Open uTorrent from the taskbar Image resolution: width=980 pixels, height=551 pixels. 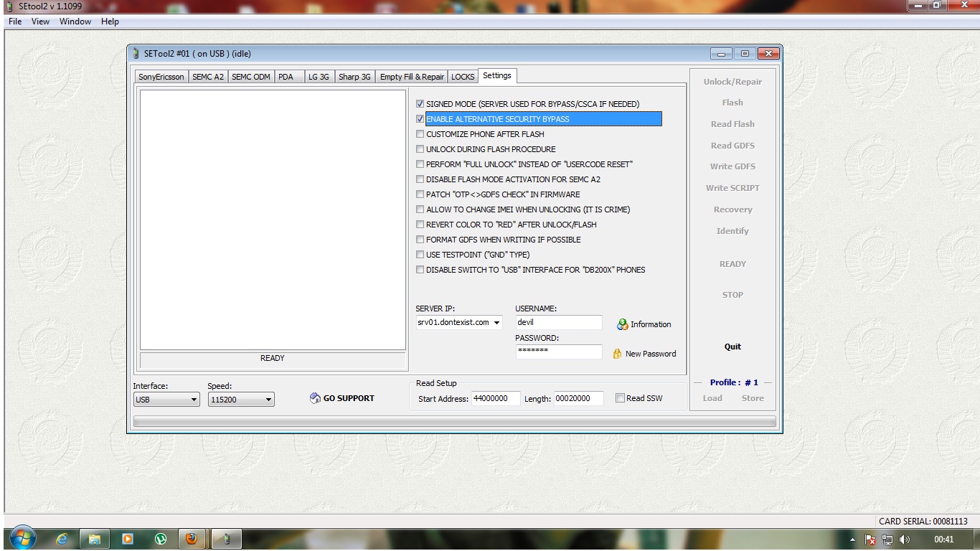coord(160,539)
